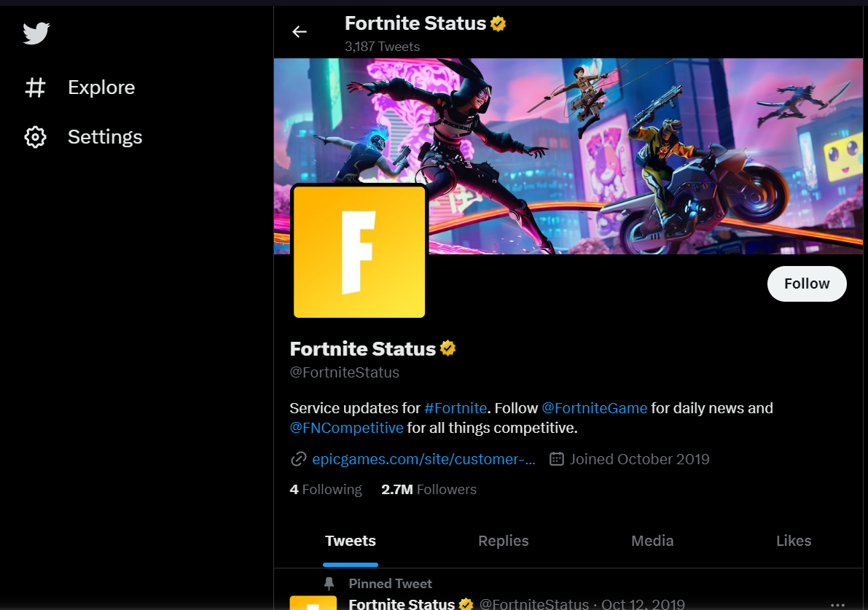
Task: Click the link chain icon in the bio
Action: pos(298,458)
